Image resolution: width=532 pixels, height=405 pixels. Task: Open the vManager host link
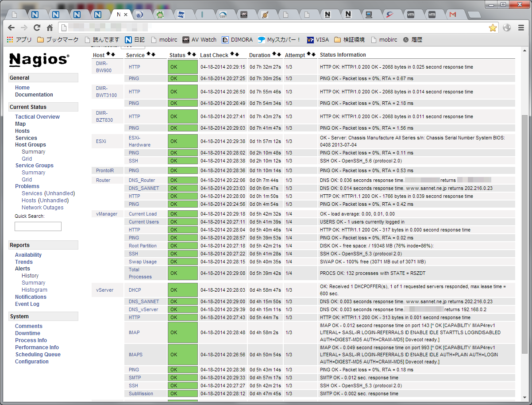coord(107,214)
